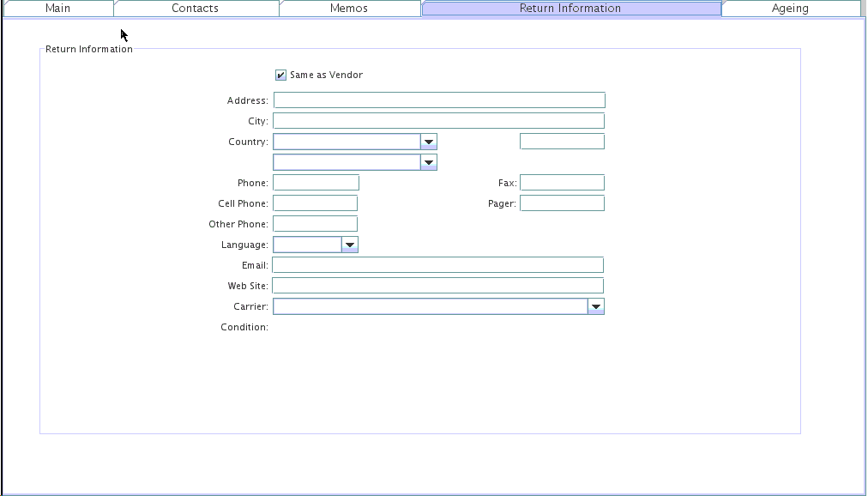Open the dropdown below Country
Image resolution: width=868 pixels, height=496 pixels.
point(429,162)
